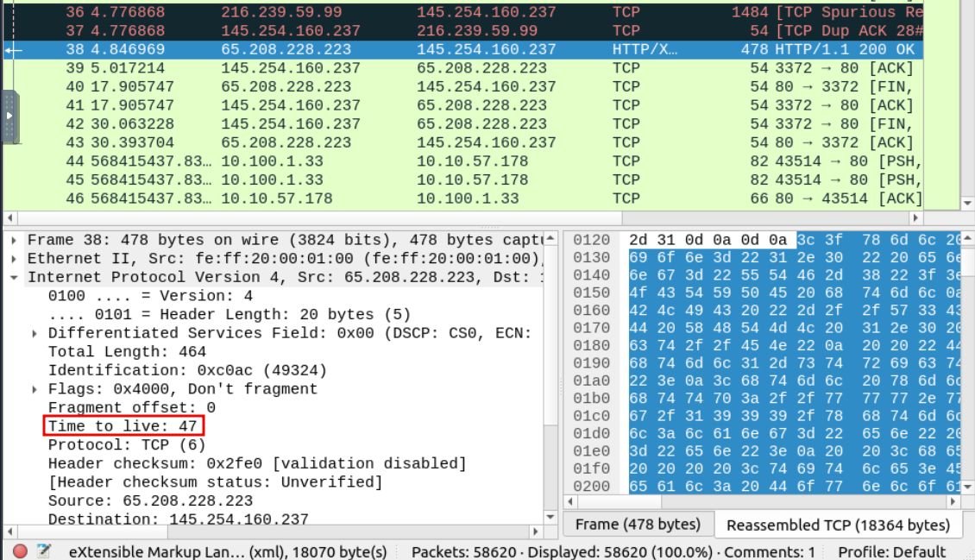This screenshot has width=975, height=560.
Task: Select the Total Length: 464 field
Action: (x=127, y=352)
